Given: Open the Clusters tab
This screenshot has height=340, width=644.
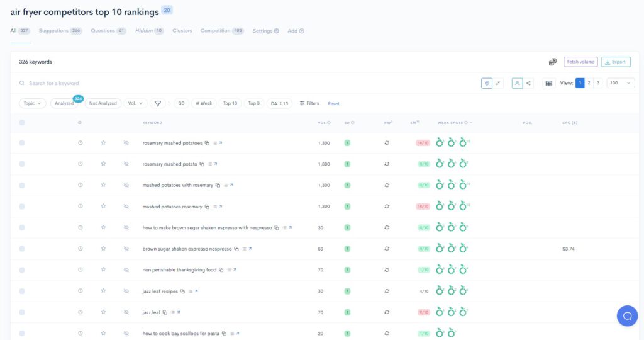Looking at the screenshot, I should click(x=182, y=31).
